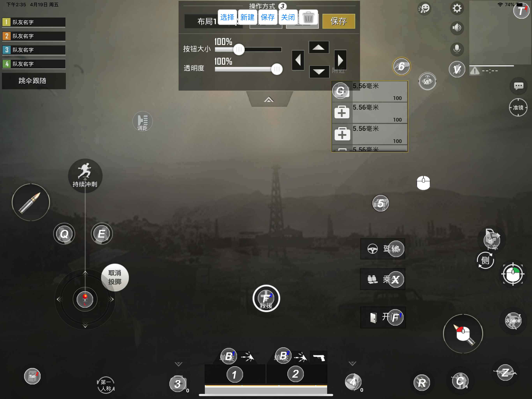Collapse the settings panel with up chevron
Viewport: 532px width, 399px height.
pyautogui.click(x=269, y=99)
